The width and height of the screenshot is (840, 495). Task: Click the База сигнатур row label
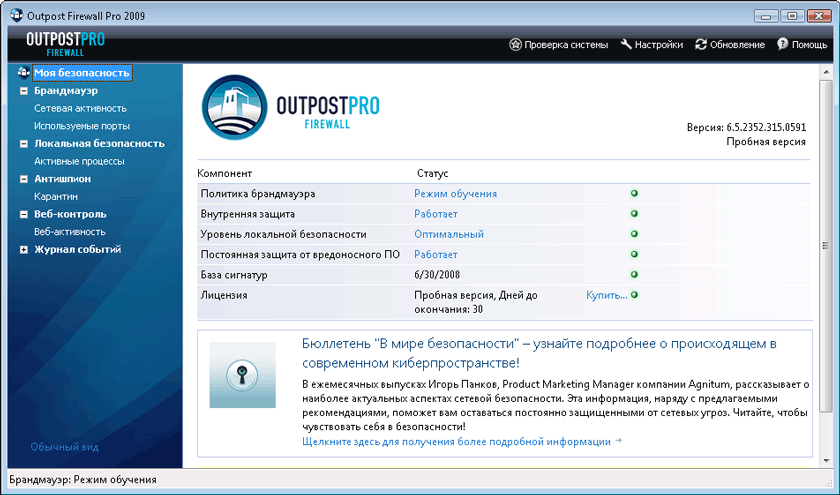point(234,275)
